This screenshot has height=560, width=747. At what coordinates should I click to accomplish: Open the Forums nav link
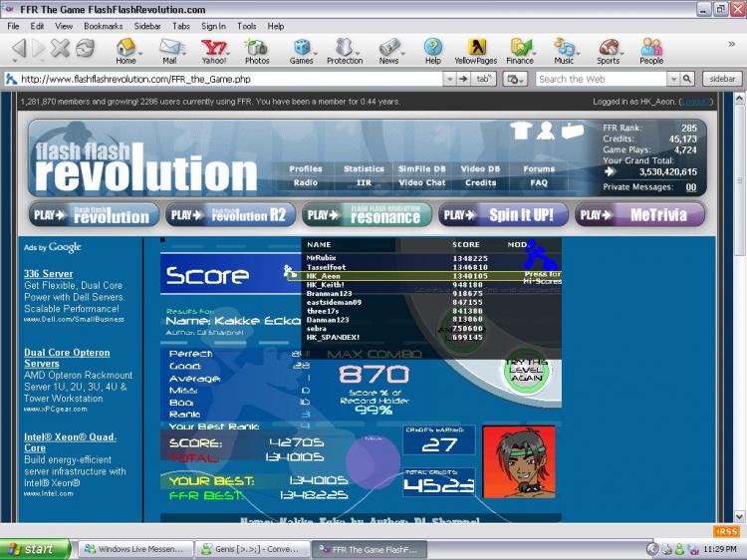(x=539, y=168)
